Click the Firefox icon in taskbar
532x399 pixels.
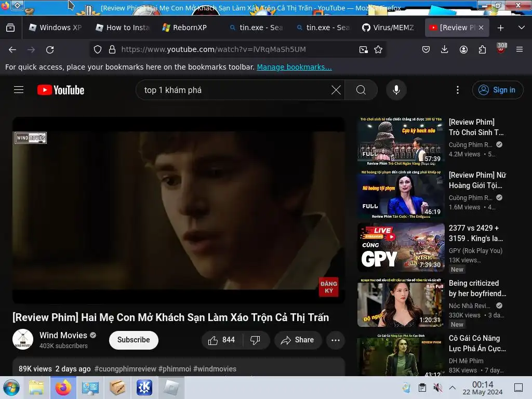click(63, 388)
